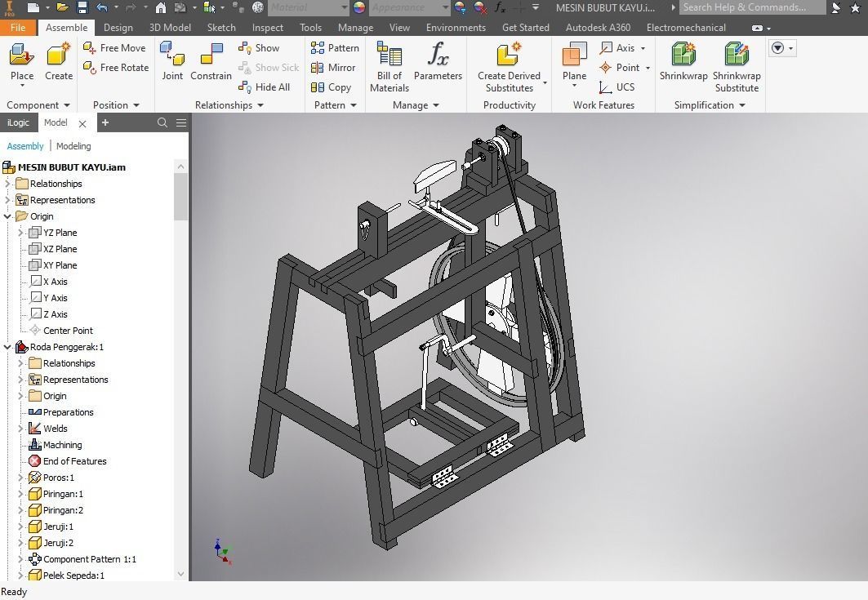Viewport: 868px width, 600px height.
Task: Click the appearance color wheel icon
Action: 359,7
